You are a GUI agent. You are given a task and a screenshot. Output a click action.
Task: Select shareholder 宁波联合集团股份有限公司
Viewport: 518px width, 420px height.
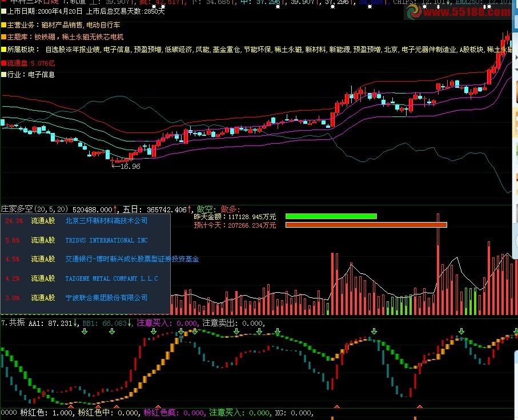coord(106,298)
